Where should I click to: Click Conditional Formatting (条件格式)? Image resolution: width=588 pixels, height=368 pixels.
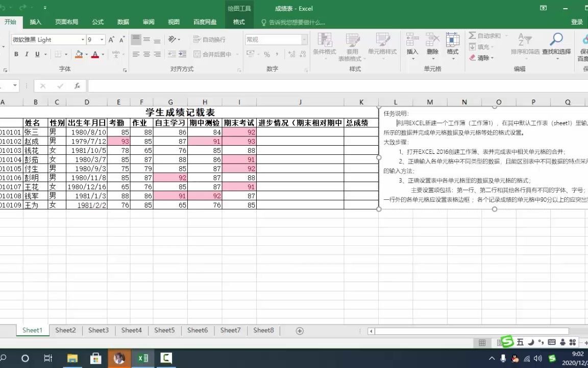(x=325, y=46)
